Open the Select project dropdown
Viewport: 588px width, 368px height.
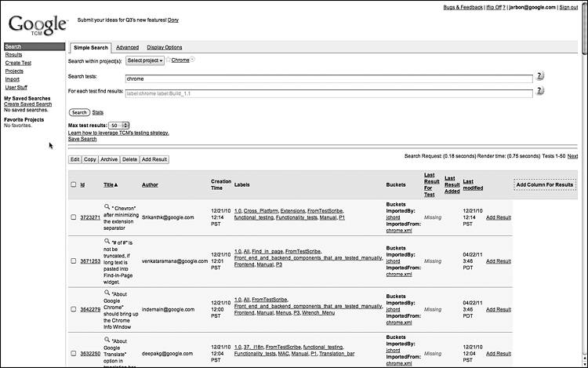pos(145,60)
